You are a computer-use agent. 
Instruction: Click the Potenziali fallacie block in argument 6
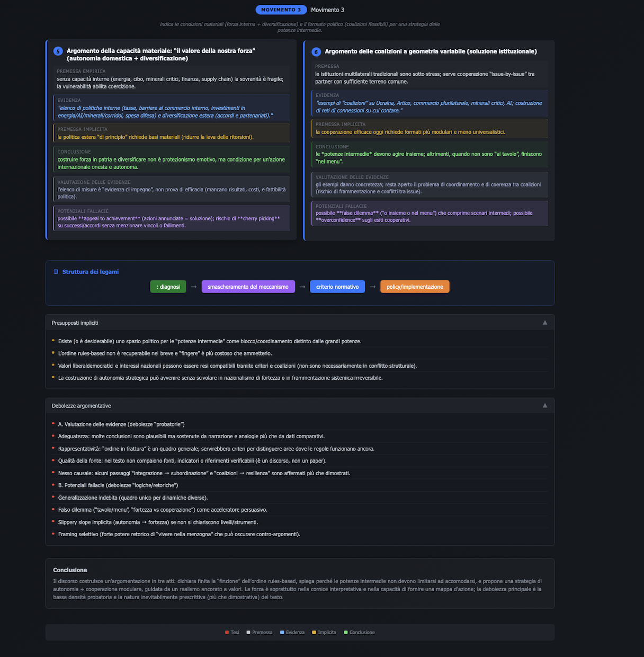[x=430, y=213]
